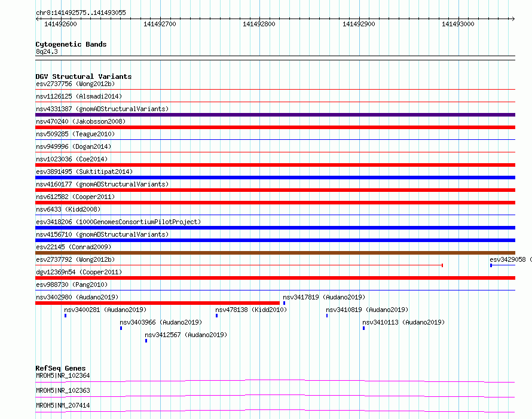Image resolution: width=532 pixels, height=419 pixels.
Task: Select the nsv6433 (Kidd2008) label
Action: (x=68, y=209)
